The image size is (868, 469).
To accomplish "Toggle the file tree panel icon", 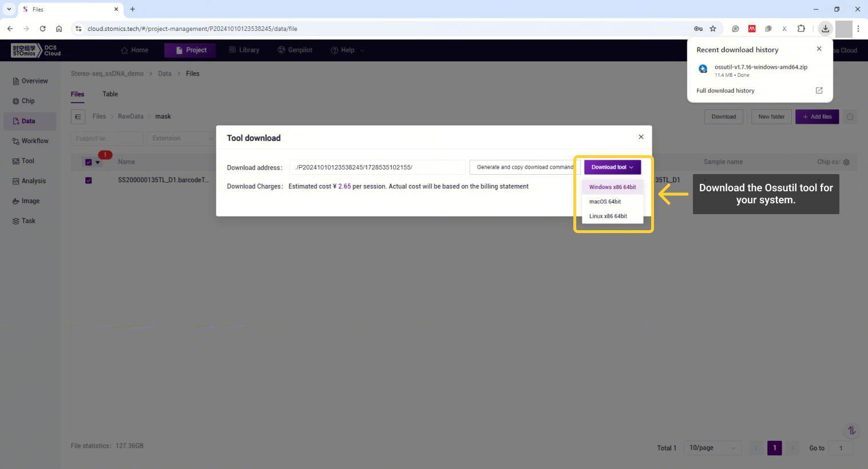I will [x=78, y=117].
